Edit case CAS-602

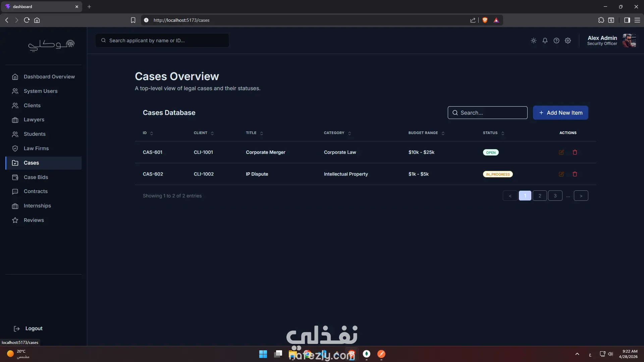[561, 174]
